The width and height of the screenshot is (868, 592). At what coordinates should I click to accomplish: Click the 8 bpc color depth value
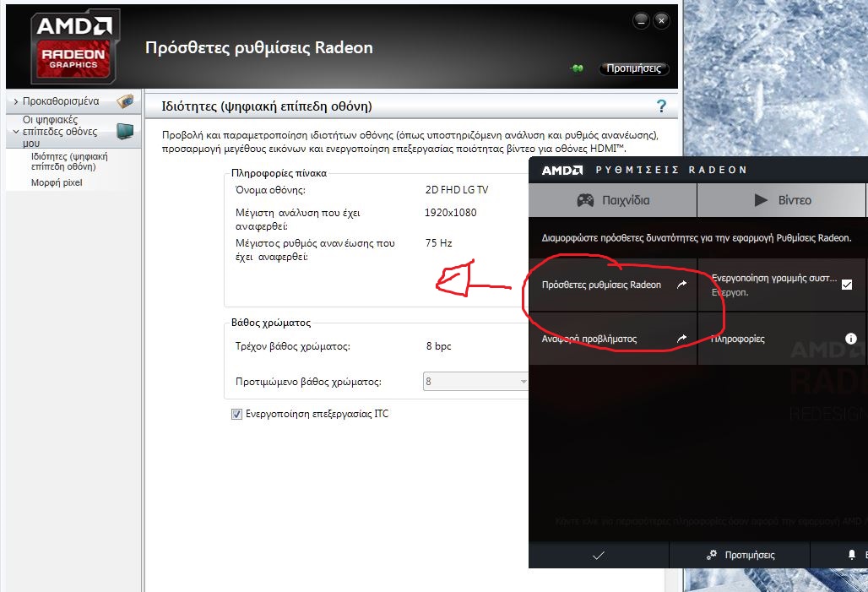pyautogui.click(x=438, y=346)
